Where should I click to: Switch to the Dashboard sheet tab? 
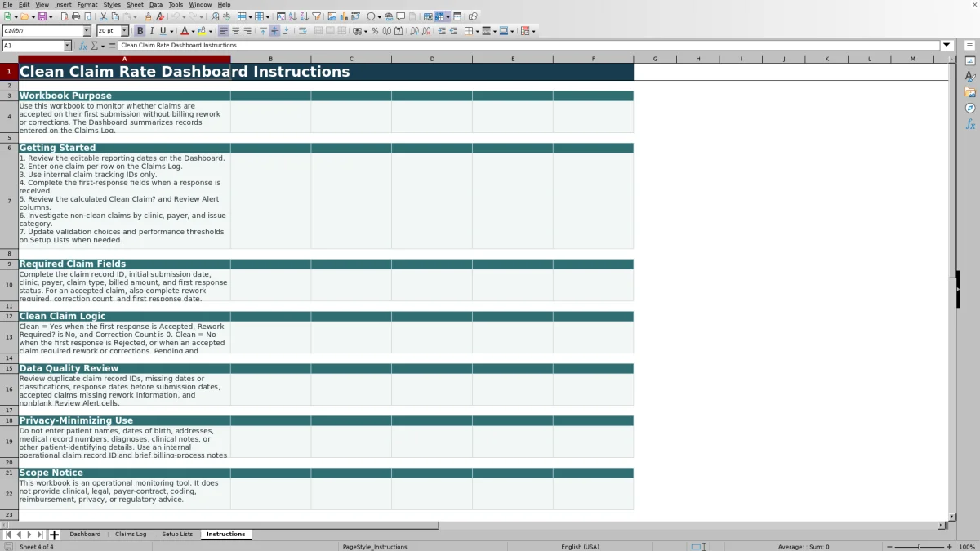coord(85,534)
